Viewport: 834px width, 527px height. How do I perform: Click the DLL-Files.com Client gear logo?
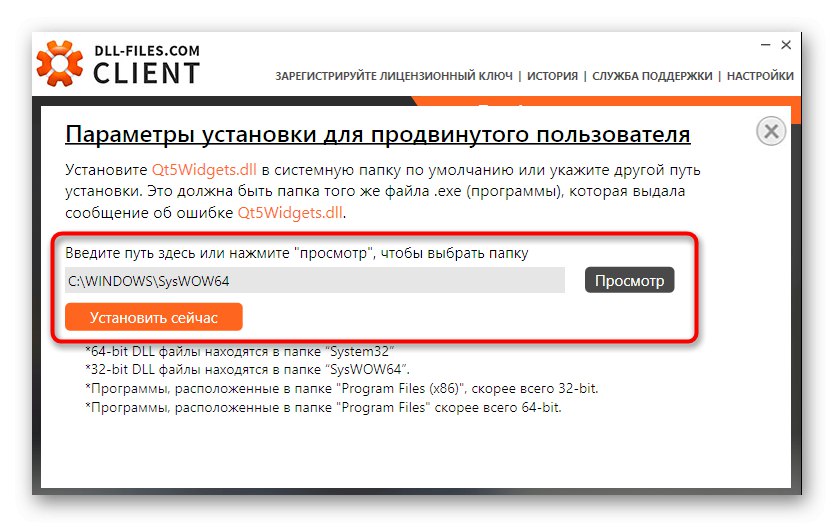tap(60, 64)
